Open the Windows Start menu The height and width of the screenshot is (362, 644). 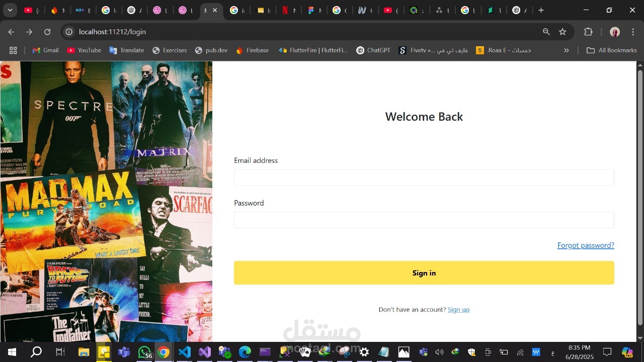point(12,352)
